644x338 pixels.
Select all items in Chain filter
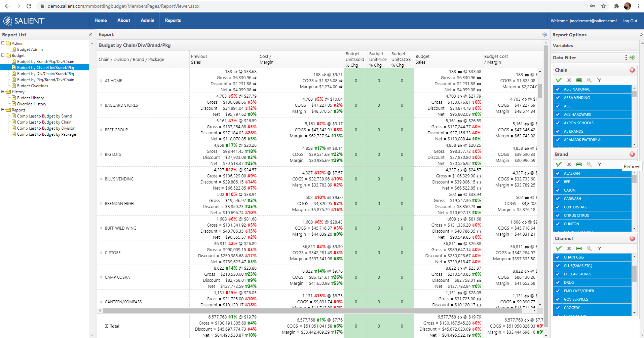point(559,80)
